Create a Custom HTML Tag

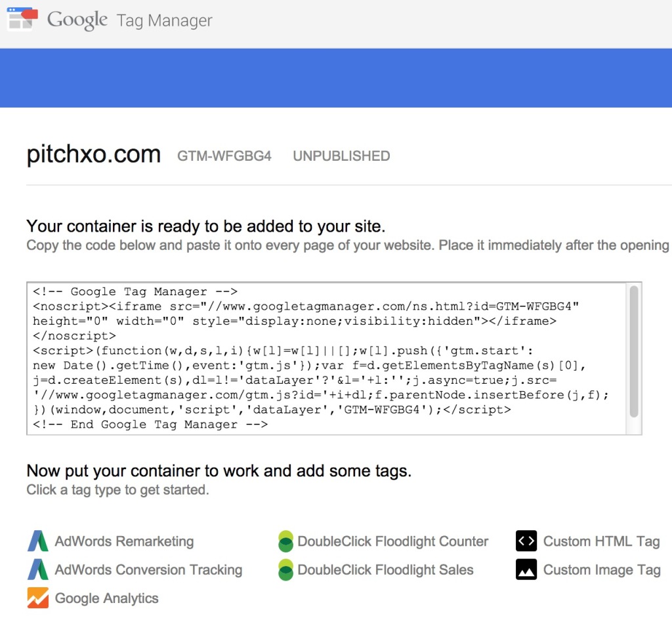tap(601, 541)
